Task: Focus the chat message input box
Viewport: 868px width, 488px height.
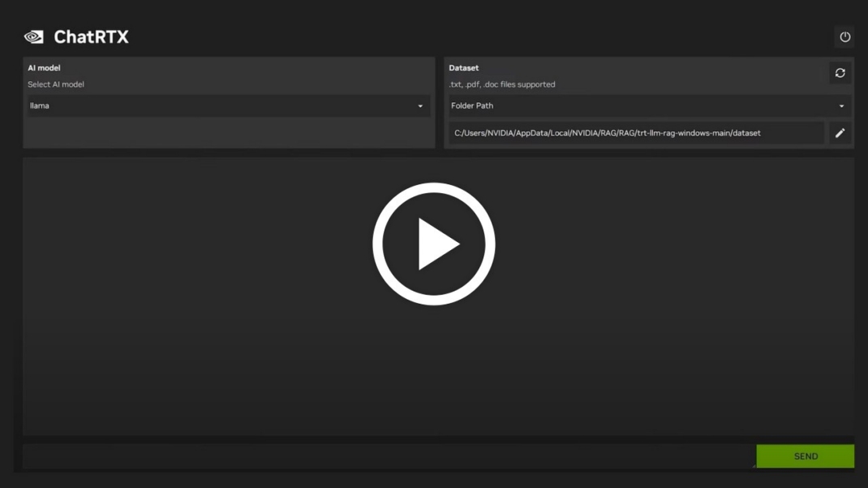Action: click(388, 456)
